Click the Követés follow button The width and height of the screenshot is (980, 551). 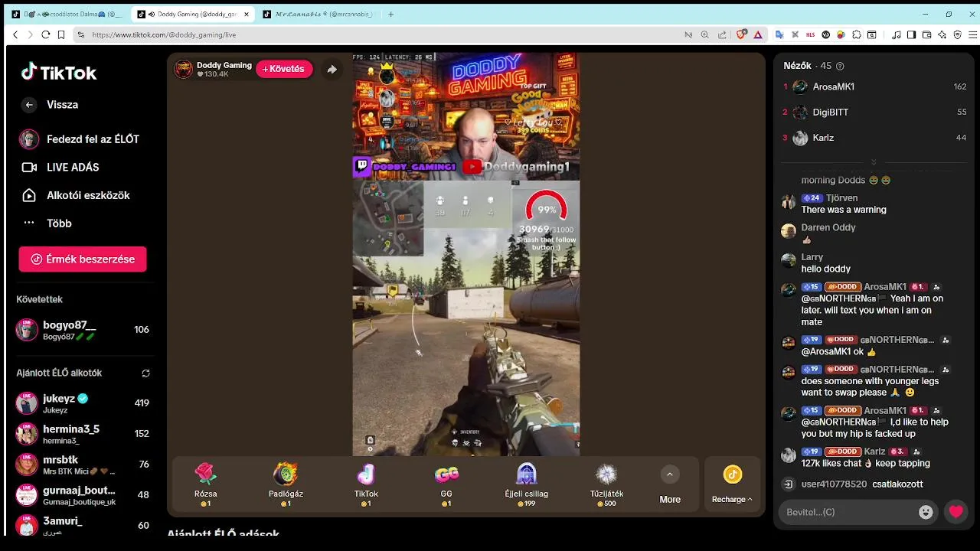point(284,69)
